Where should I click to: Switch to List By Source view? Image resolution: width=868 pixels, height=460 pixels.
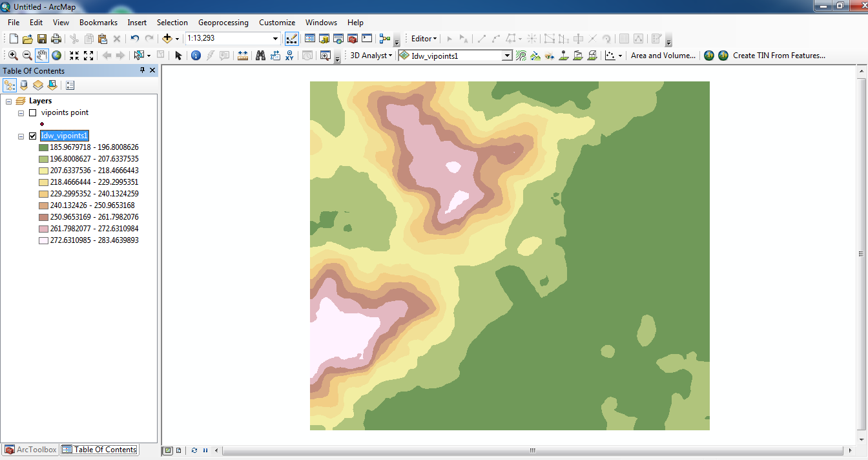click(x=24, y=85)
